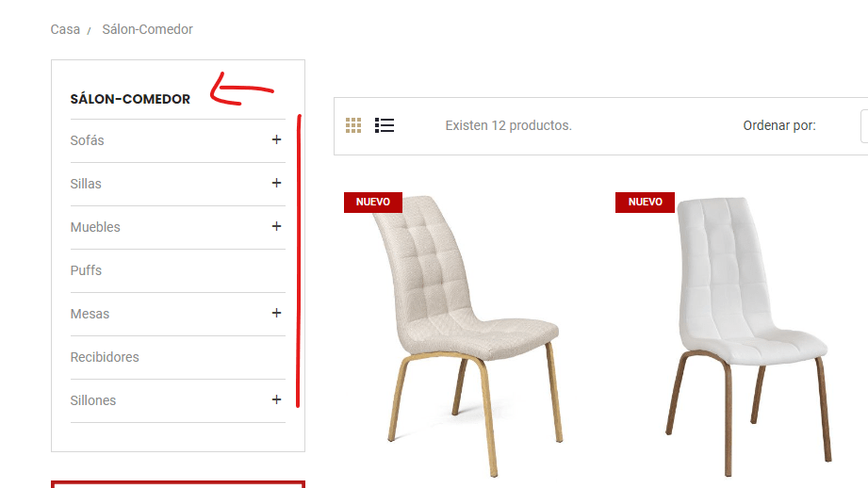This screenshot has width=868, height=488.
Task: Switch to list view layout
Action: (x=385, y=125)
